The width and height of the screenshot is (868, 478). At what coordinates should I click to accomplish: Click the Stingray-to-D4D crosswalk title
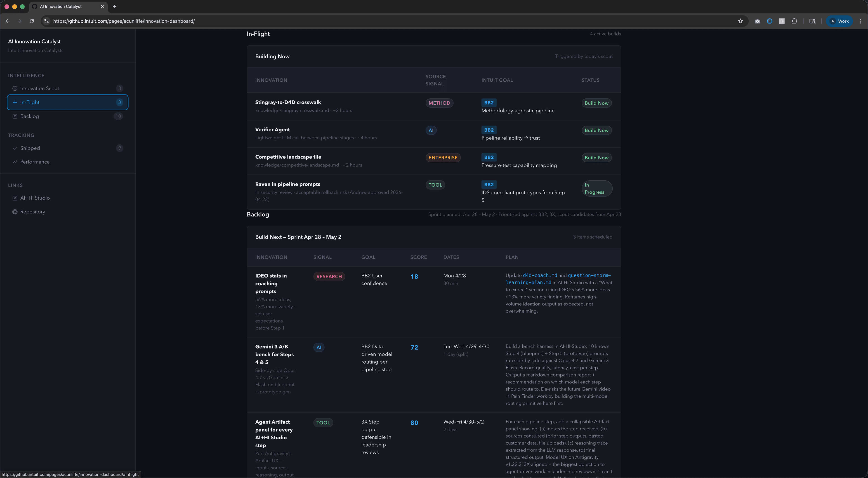[288, 102]
